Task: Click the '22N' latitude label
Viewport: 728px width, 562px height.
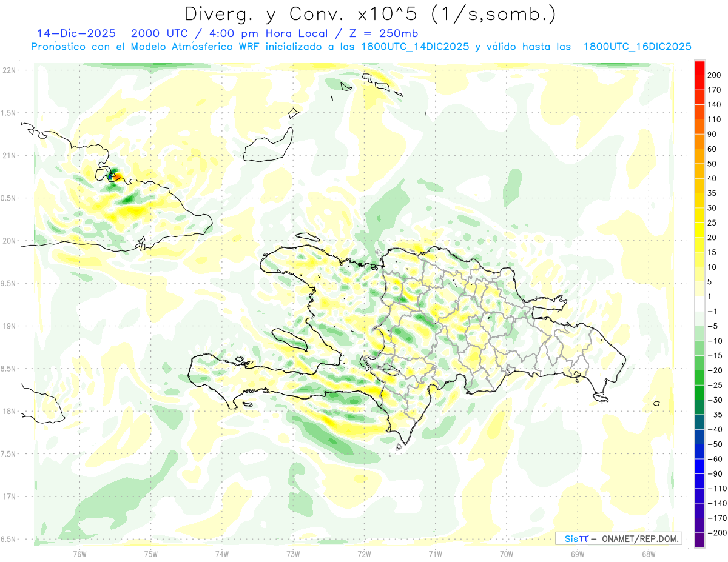Action: point(8,70)
